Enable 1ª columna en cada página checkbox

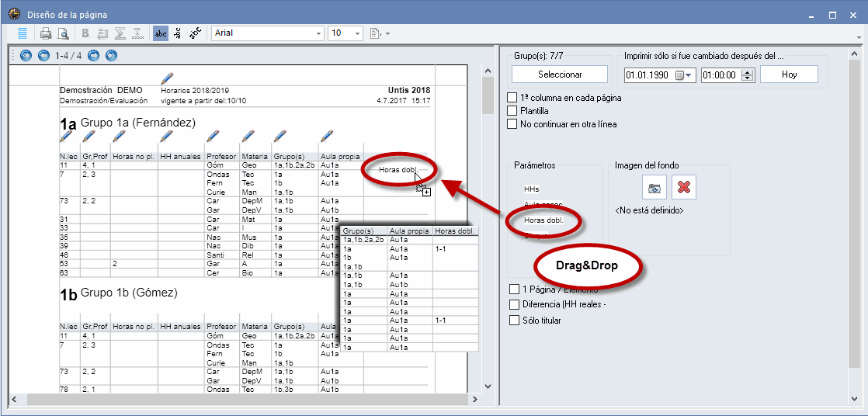pyautogui.click(x=512, y=98)
